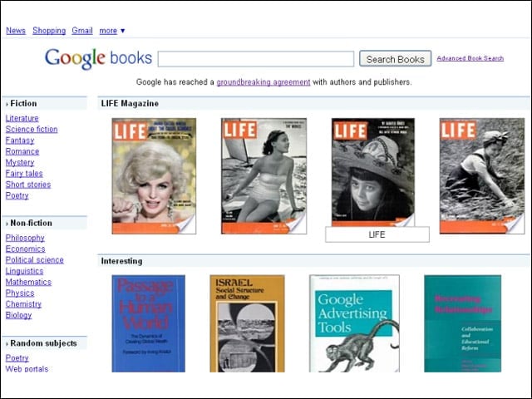Expand the more dropdown menu

tap(112, 31)
